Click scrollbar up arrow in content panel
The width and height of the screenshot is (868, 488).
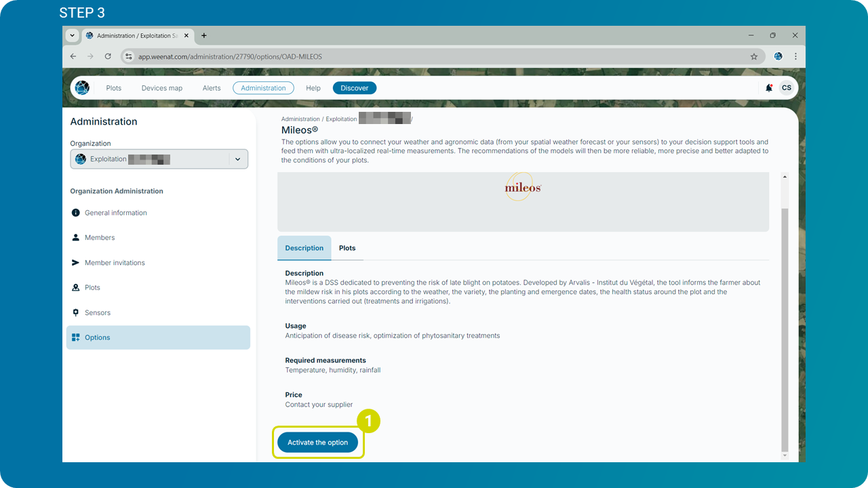(x=785, y=177)
